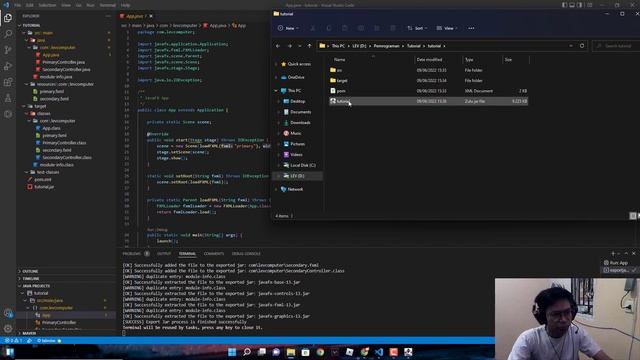Open Run and Debug view in VS Code
This screenshot has height=360, width=640.
[x=8, y=66]
